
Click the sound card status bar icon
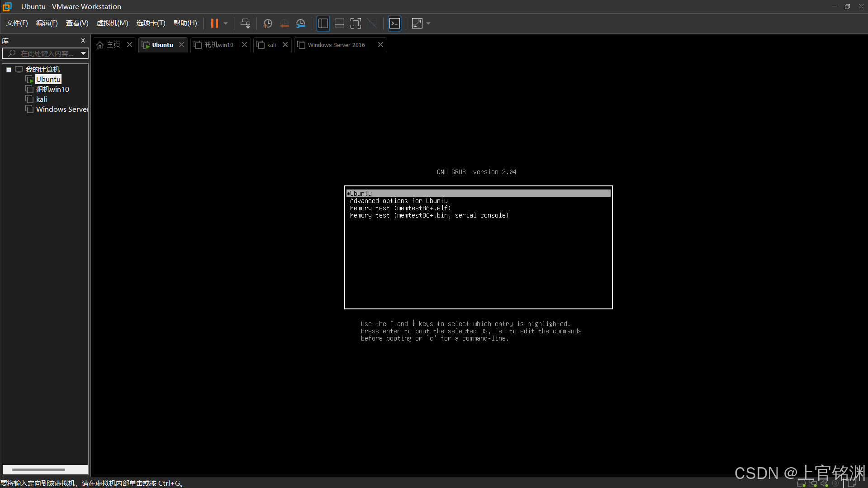[x=824, y=483]
